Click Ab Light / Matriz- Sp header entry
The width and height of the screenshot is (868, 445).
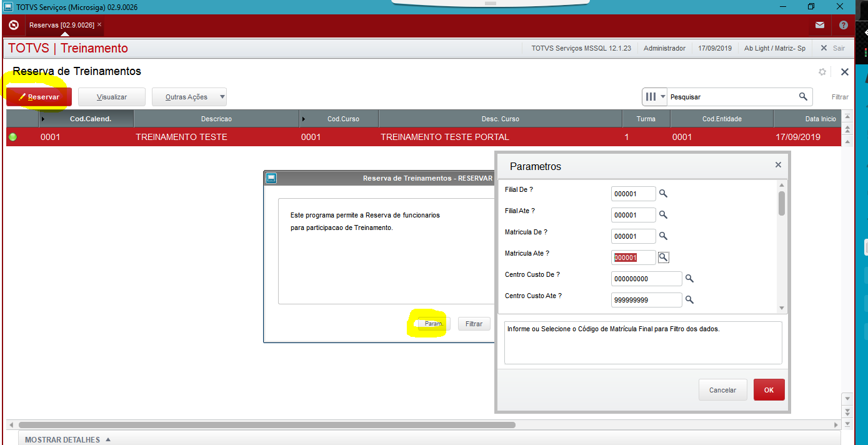tap(775, 48)
